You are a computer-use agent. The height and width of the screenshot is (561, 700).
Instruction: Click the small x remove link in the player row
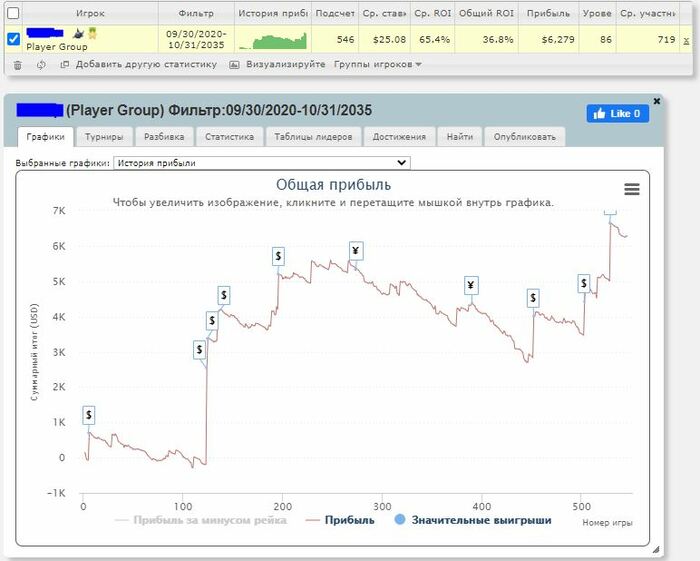[x=686, y=41]
